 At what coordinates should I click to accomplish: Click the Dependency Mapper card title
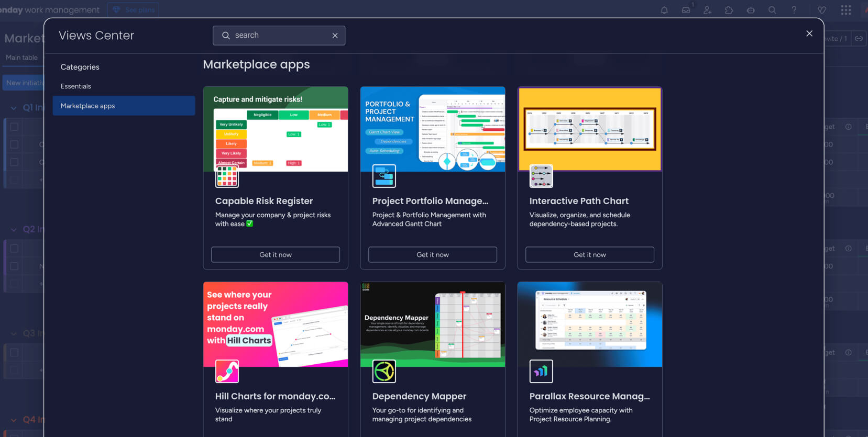(x=419, y=396)
